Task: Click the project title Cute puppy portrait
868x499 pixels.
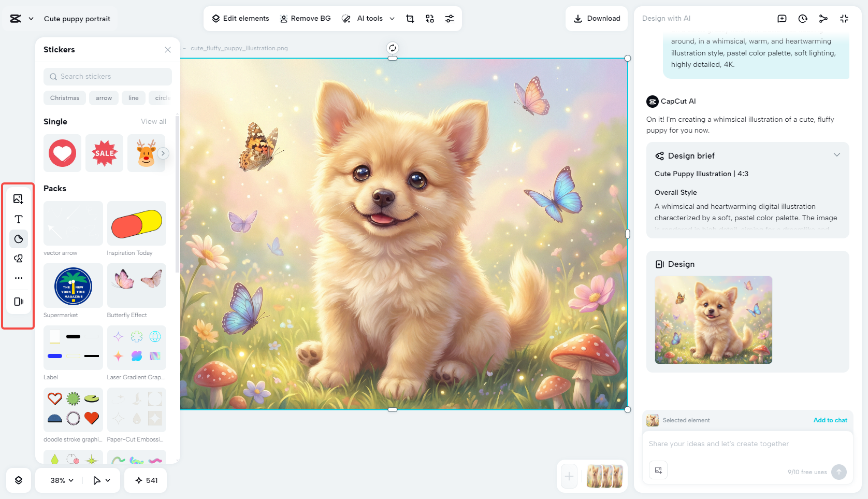Action: point(77,19)
